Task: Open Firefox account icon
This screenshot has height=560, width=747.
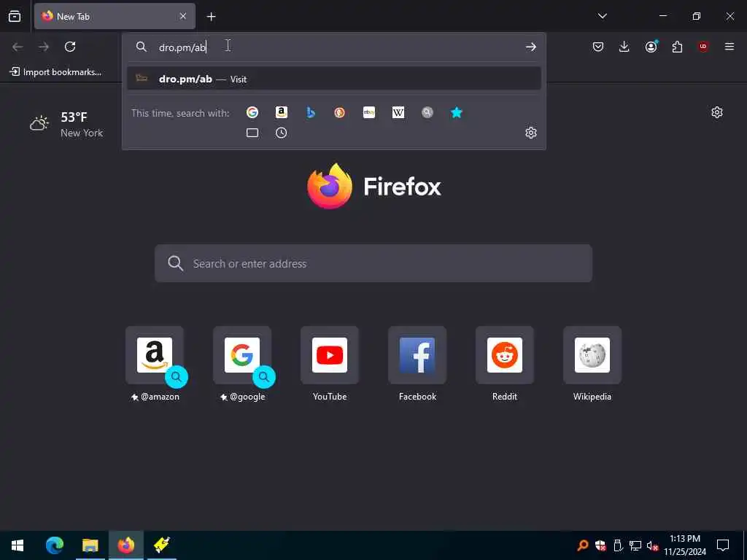Action: point(651,47)
